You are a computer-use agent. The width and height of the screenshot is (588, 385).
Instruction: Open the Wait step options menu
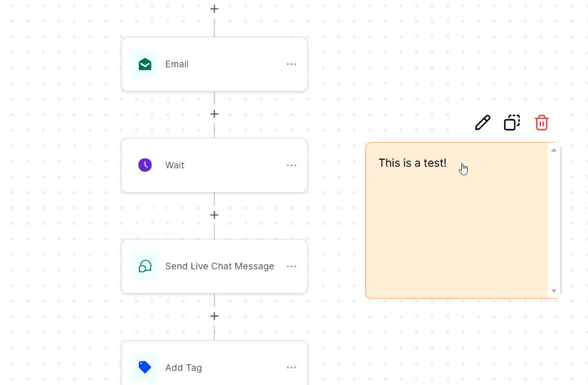pyautogui.click(x=291, y=165)
